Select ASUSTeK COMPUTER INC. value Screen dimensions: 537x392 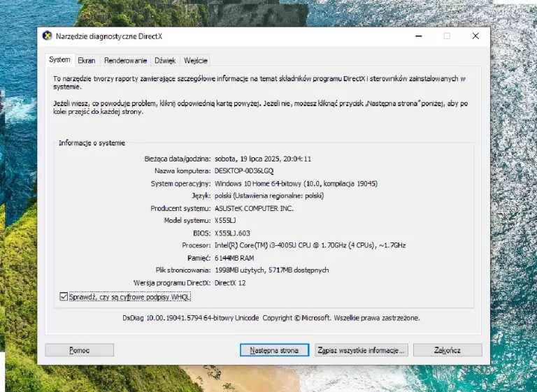(x=254, y=208)
